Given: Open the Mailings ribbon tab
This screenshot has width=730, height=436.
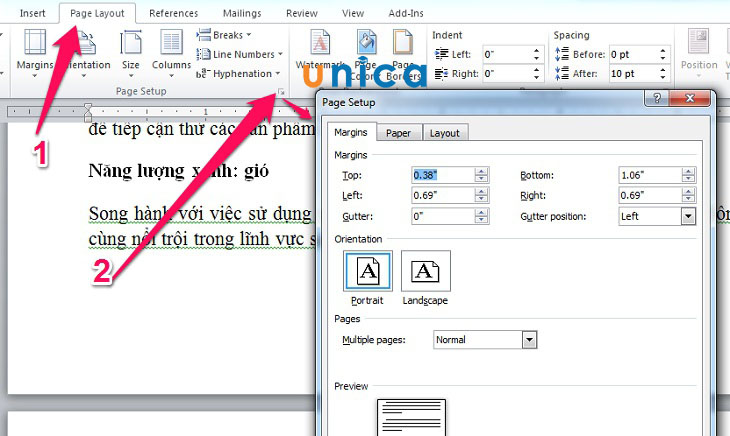Looking at the screenshot, I should tap(242, 13).
